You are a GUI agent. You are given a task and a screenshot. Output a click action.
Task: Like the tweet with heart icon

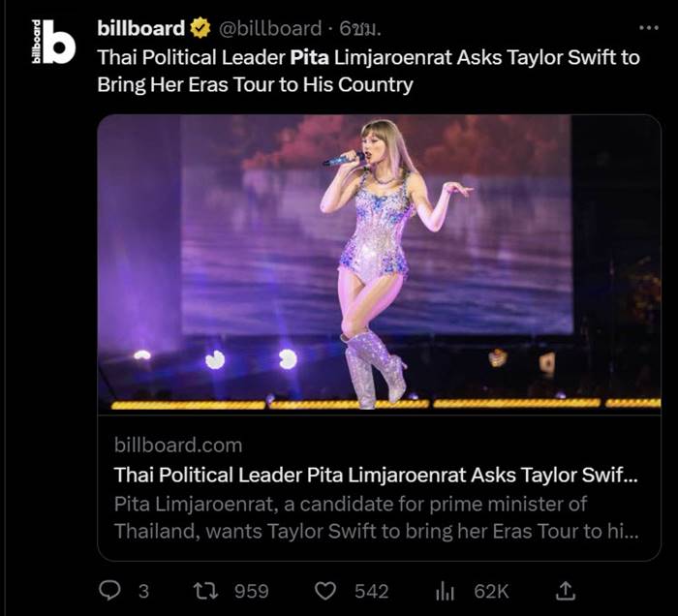[x=327, y=590]
